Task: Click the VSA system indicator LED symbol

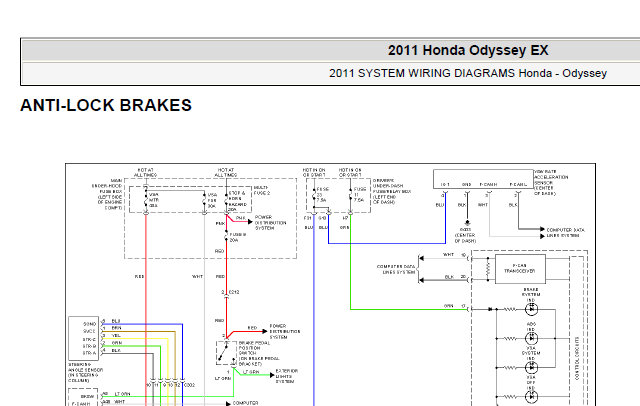Action: click(x=531, y=368)
